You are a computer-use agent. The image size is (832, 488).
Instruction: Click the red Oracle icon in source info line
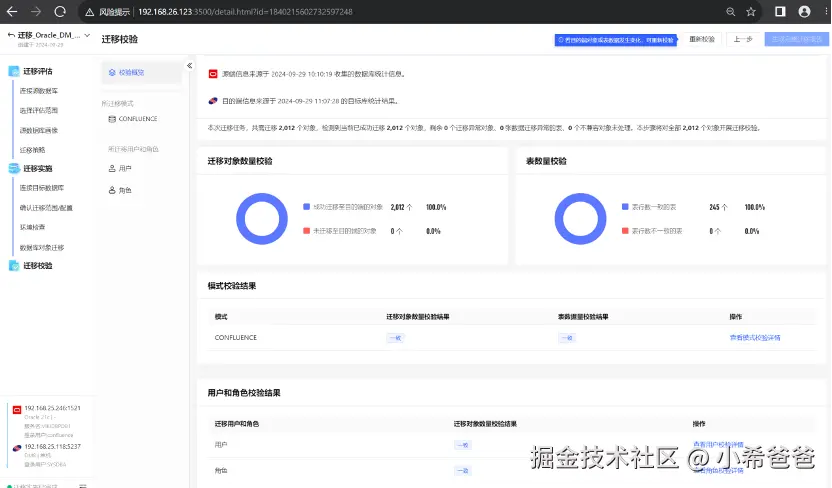tap(213, 74)
